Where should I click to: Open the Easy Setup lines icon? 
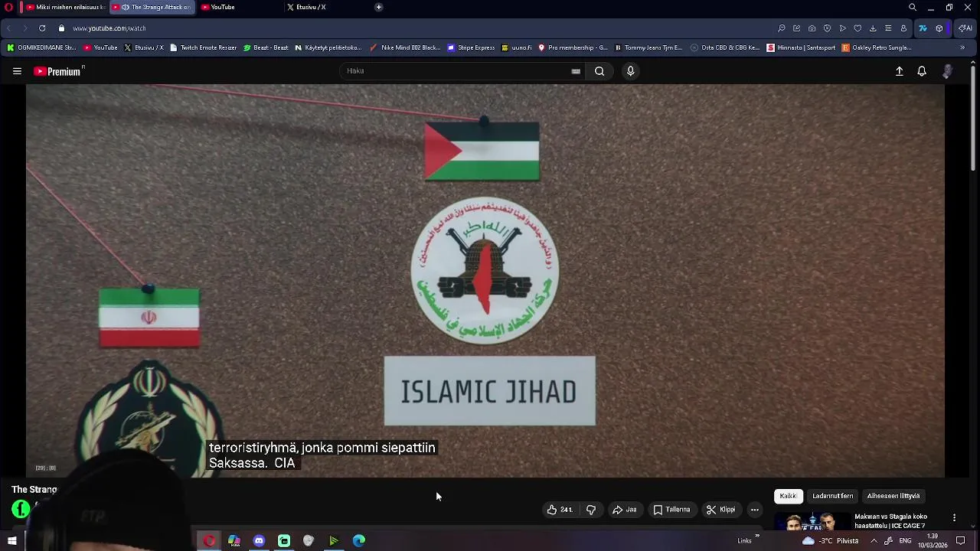click(888, 28)
